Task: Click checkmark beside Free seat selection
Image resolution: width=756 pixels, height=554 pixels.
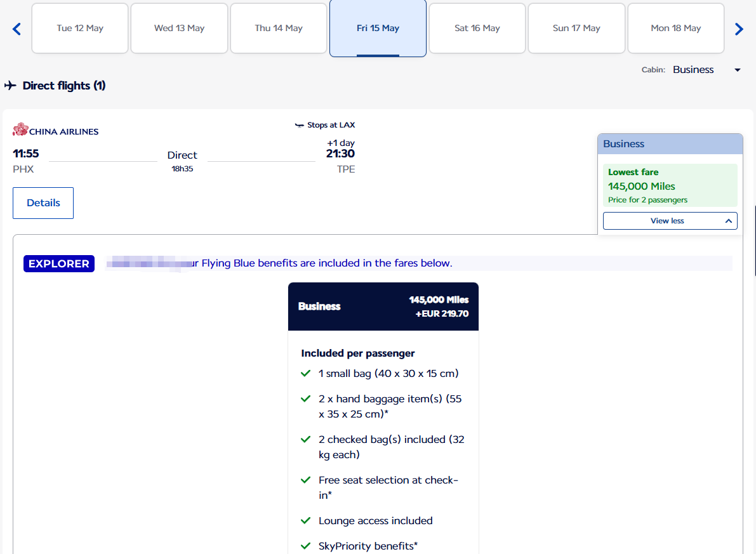Action: [x=305, y=480]
